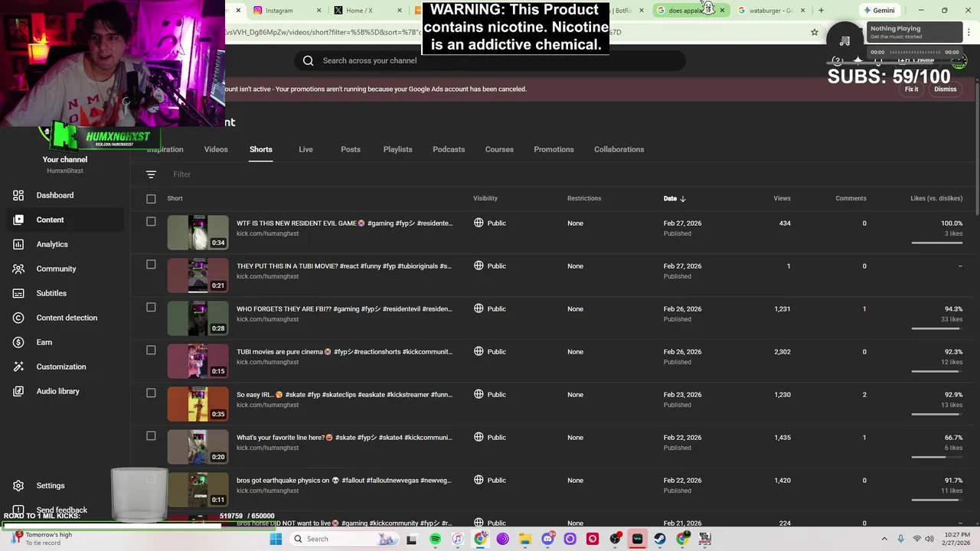
Task: Switch to wataburger Google browser tab
Action: click(770, 10)
